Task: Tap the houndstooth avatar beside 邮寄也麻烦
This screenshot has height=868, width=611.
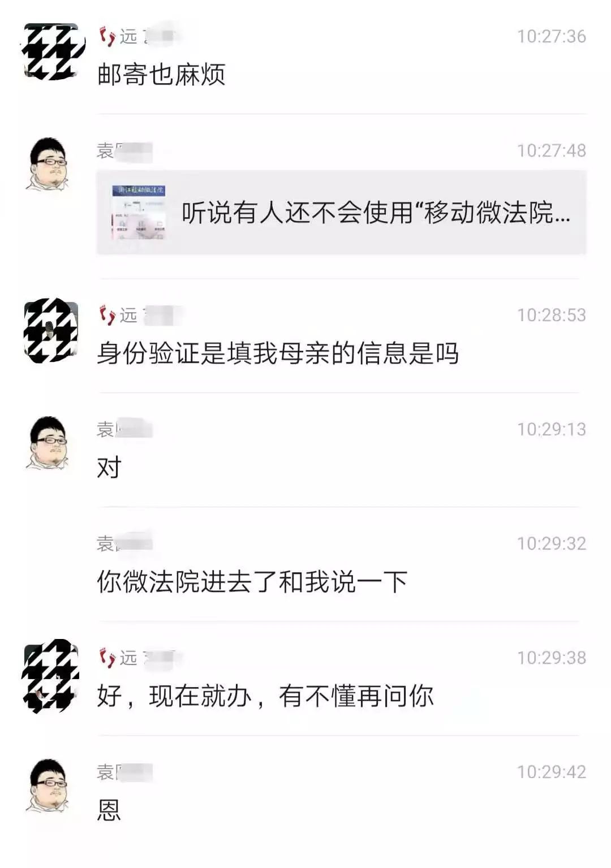Action: (x=51, y=51)
